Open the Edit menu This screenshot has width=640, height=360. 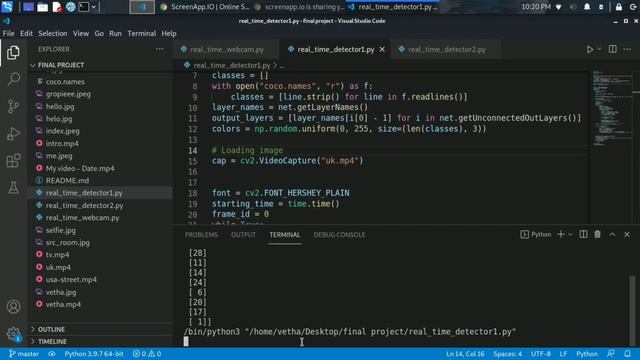point(26,33)
